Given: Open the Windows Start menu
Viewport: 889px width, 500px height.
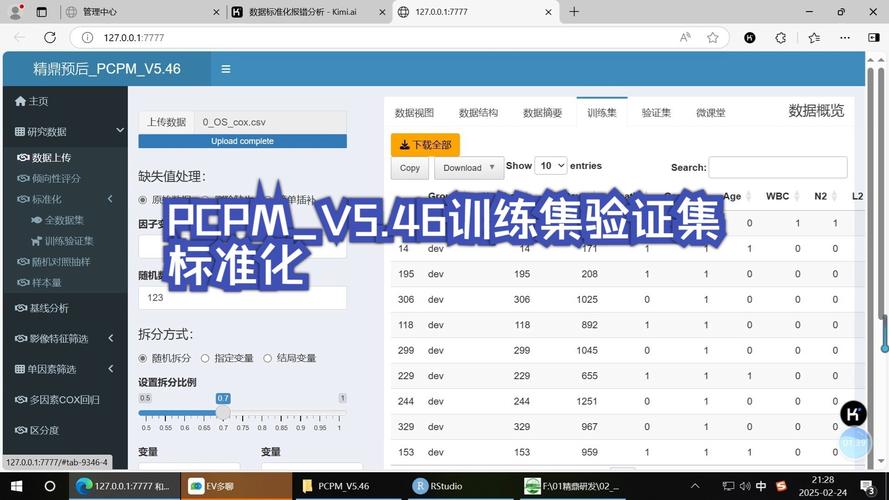Looking at the screenshot, I should click(x=16, y=486).
